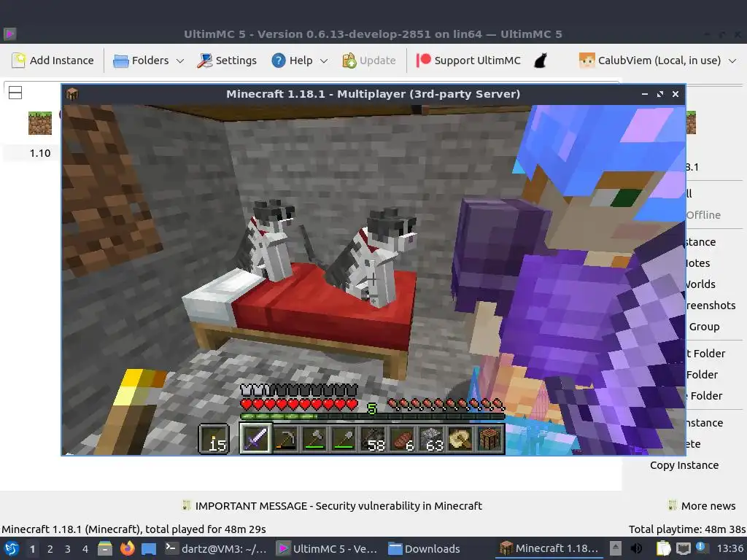Switch to workspace 1

[x=32, y=549]
